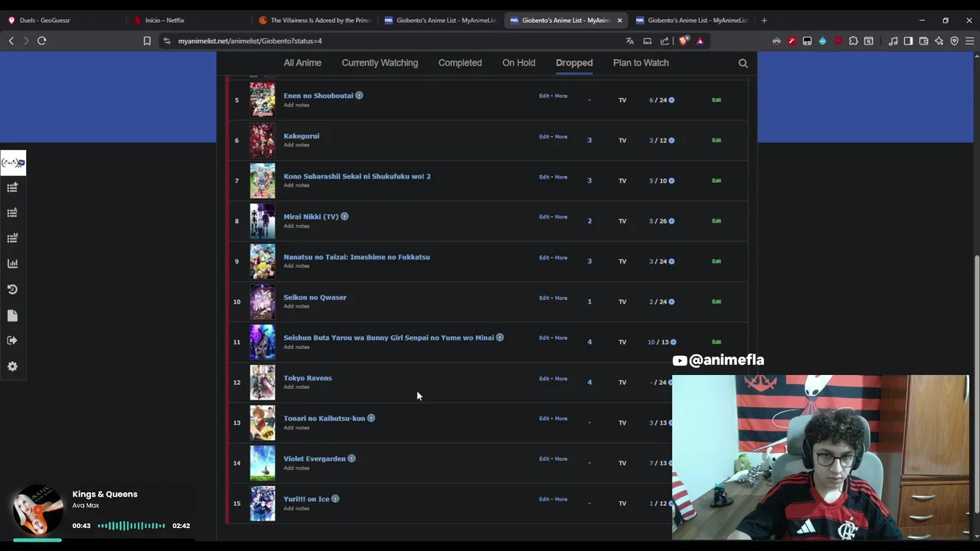980x551 pixels.
Task: Click the share page icon
Action: pos(665,41)
